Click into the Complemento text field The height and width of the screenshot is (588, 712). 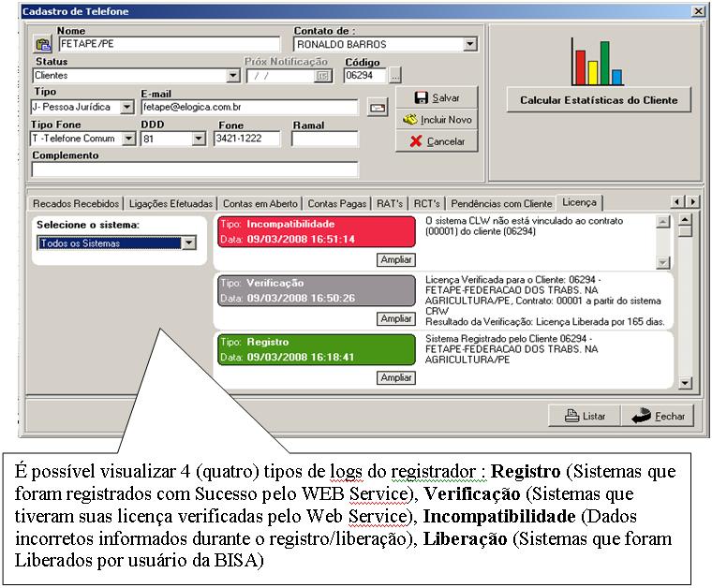pos(195,169)
